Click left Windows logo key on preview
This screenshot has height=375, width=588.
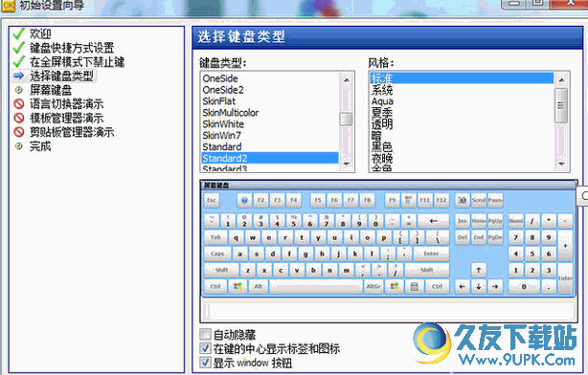pos(237,287)
